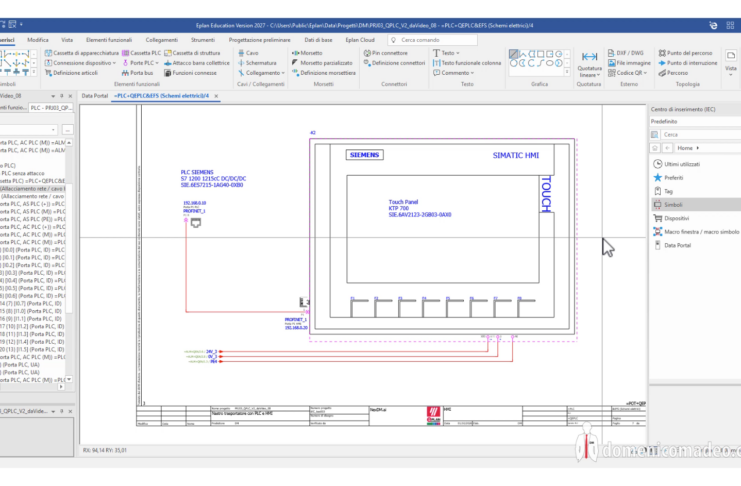
Task: Insert a Cassetta di struttura box
Action: pos(192,53)
